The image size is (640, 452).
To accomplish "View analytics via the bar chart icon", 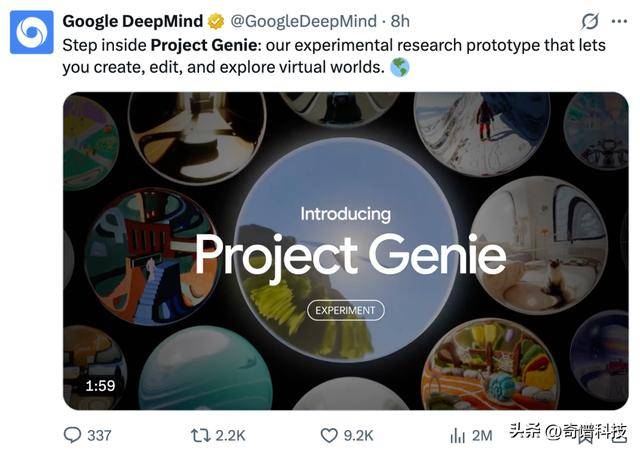I will coord(458,435).
